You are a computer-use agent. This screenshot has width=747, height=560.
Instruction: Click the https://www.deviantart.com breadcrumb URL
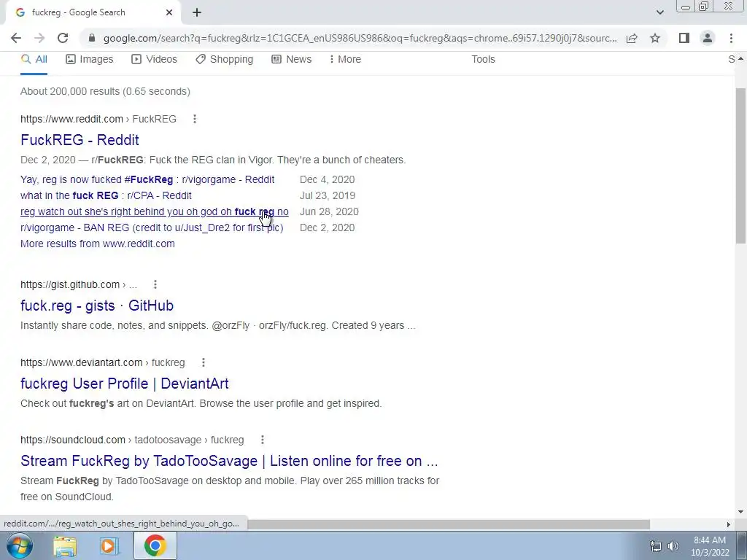82,363
